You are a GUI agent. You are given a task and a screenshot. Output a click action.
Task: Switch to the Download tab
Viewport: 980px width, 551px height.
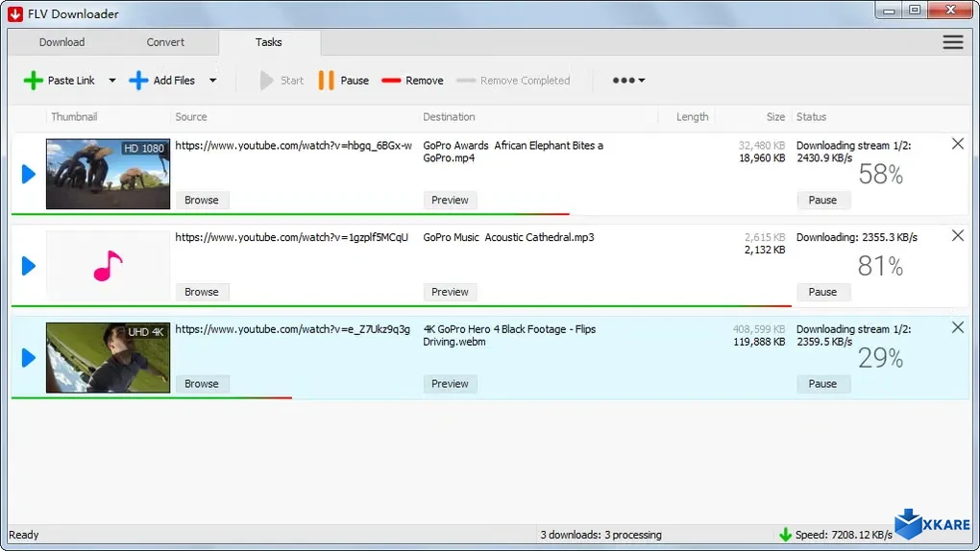click(61, 42)
